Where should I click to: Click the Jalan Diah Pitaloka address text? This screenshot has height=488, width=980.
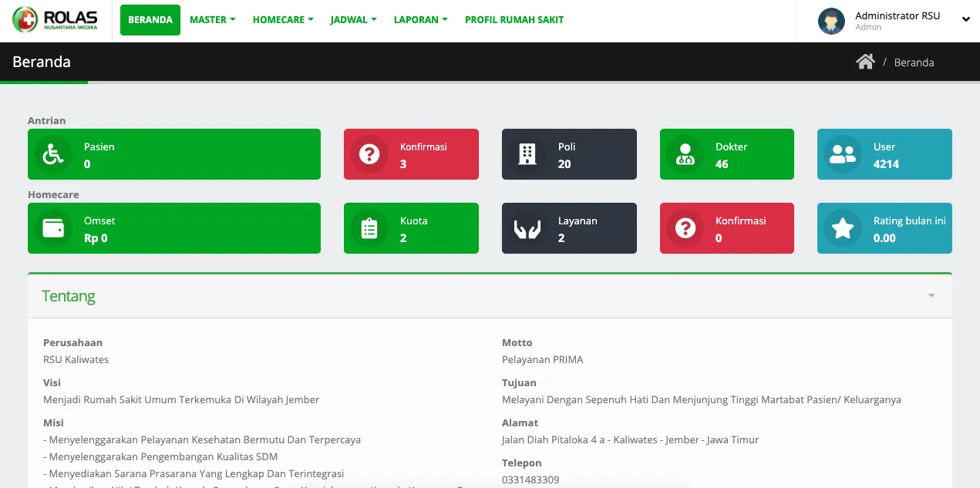click(x=630, y=439)
